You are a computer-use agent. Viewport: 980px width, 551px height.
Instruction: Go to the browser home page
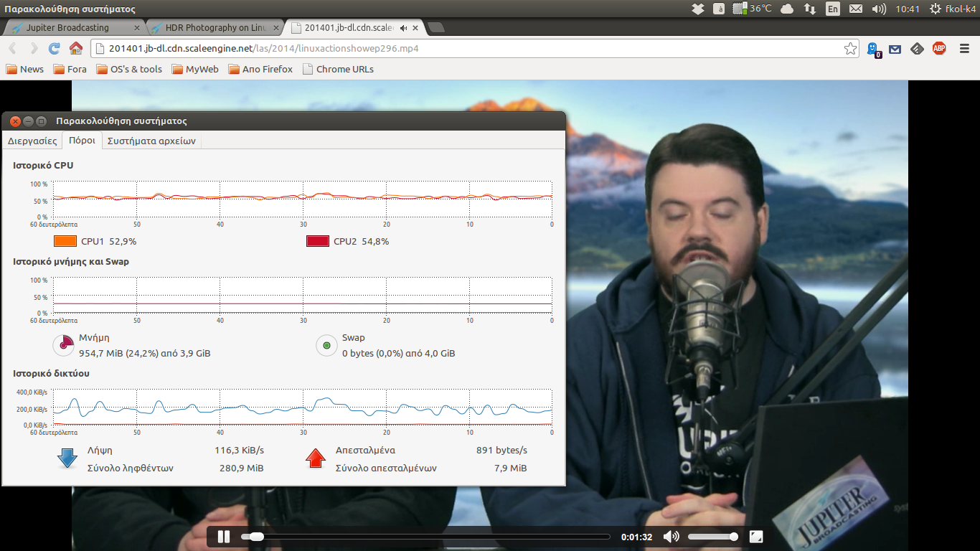coord(75,49)
